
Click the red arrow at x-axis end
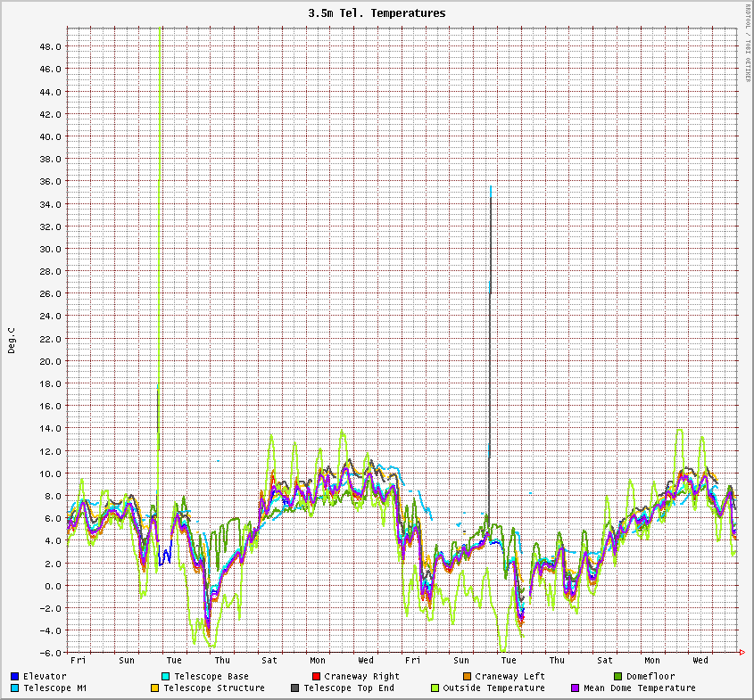click(x=742, y=653)
